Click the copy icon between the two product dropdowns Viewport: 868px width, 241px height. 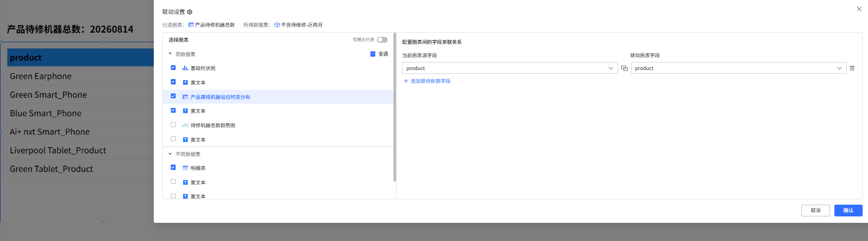tap(624, 68)
